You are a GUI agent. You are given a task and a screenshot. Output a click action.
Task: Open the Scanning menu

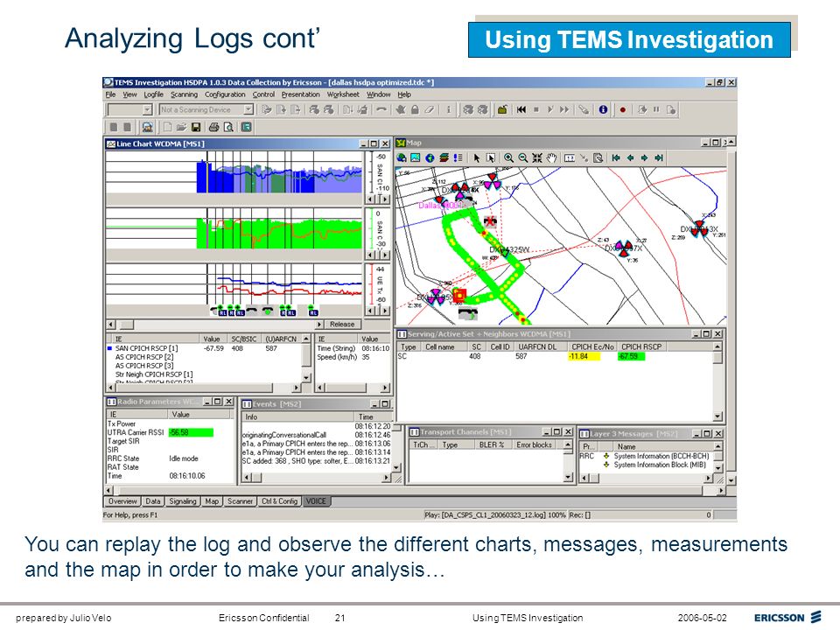[184, 94]
